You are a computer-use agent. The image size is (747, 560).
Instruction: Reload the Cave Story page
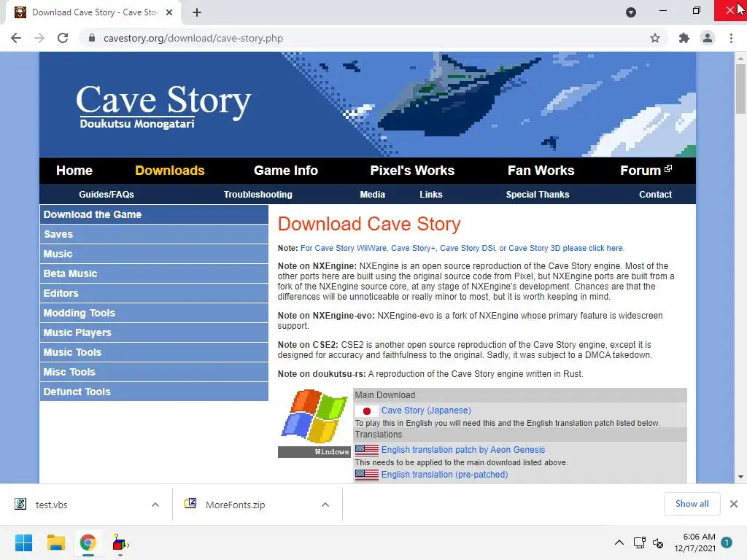pos(63,38)
